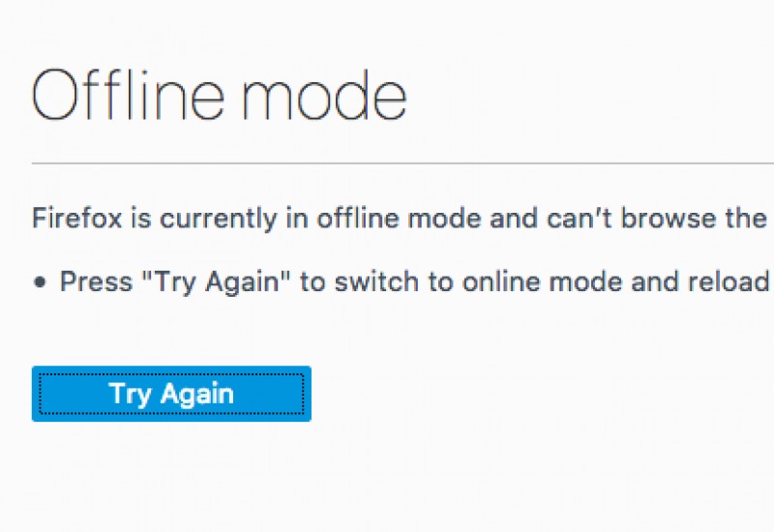Image resolution: width=774 pixels, height=532 pixels.
Task: Click the blue Try Again button
Action: click(171, 394)
